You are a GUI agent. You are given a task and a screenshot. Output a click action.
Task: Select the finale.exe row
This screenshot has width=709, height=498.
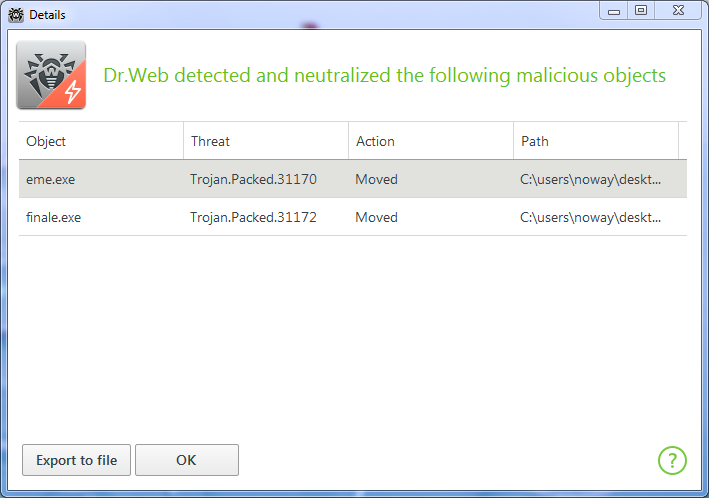tap(353, 217)
